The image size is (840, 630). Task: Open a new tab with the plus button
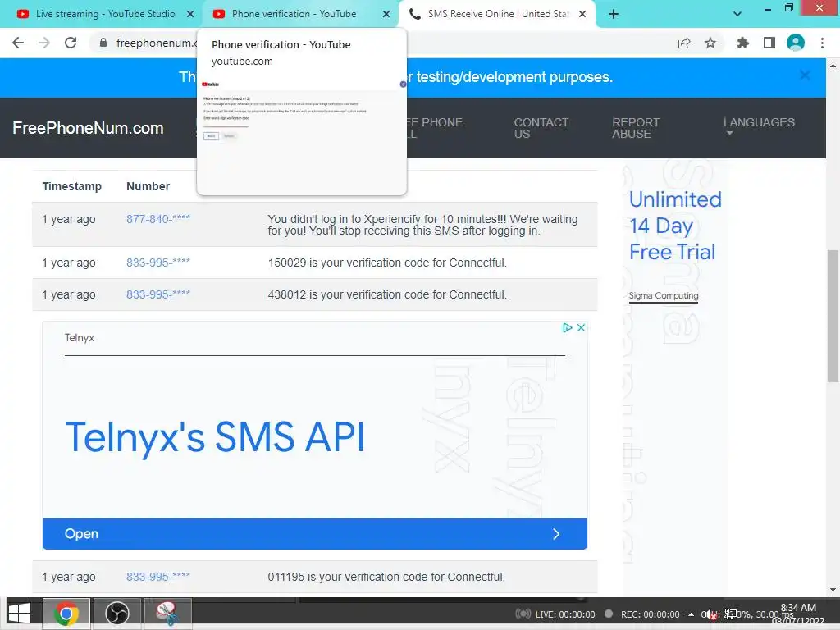tap(614, 15)
